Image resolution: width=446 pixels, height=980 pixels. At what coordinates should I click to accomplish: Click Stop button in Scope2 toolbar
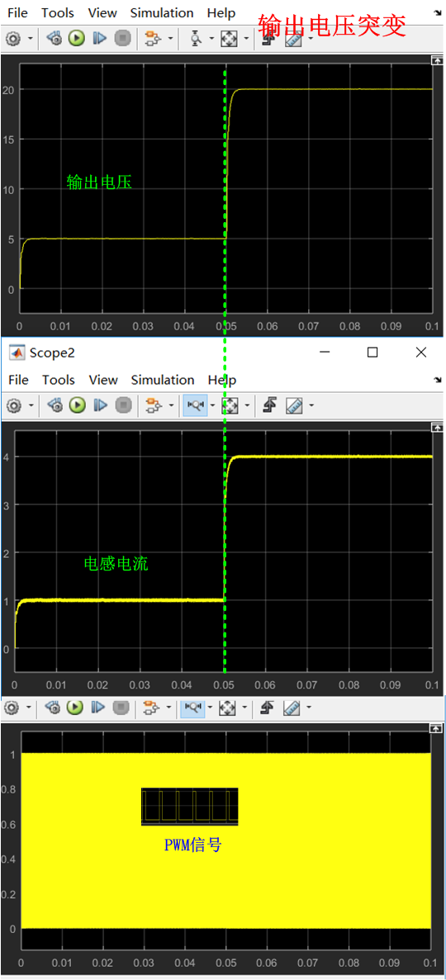click(x=122, y=405)
